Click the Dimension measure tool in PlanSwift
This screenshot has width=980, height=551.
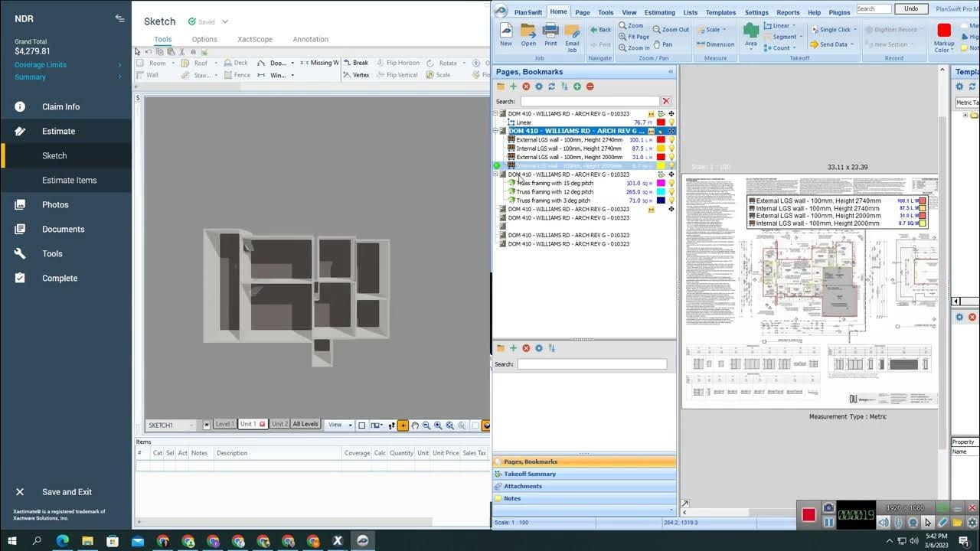(714, 44)
